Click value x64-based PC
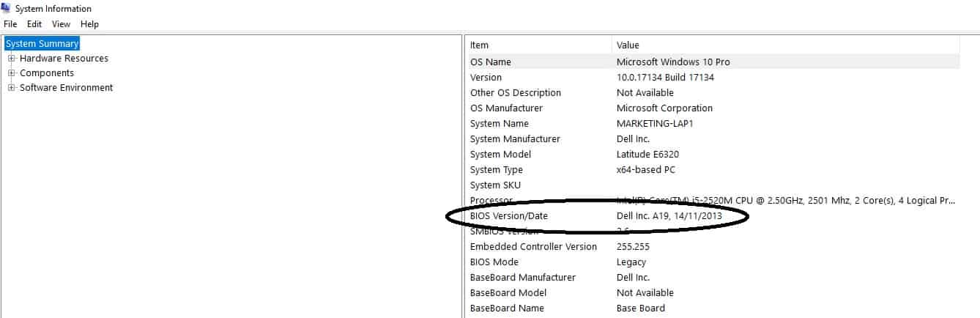 (646, 170)
